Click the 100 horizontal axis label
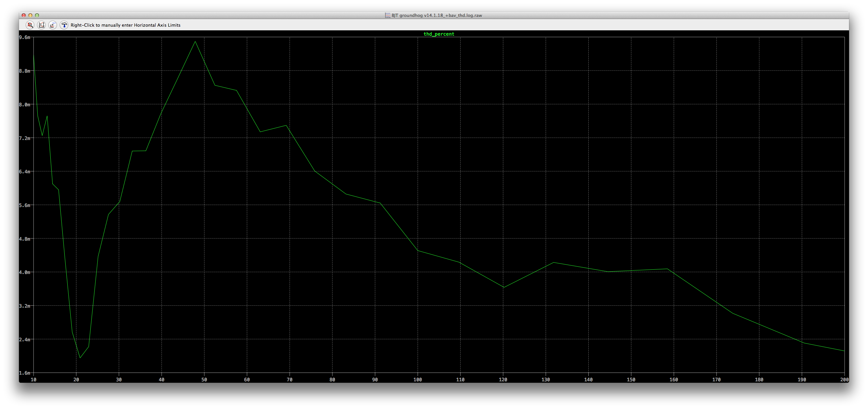868x409 pixels. pyautogui.click(x=417, y=380)
